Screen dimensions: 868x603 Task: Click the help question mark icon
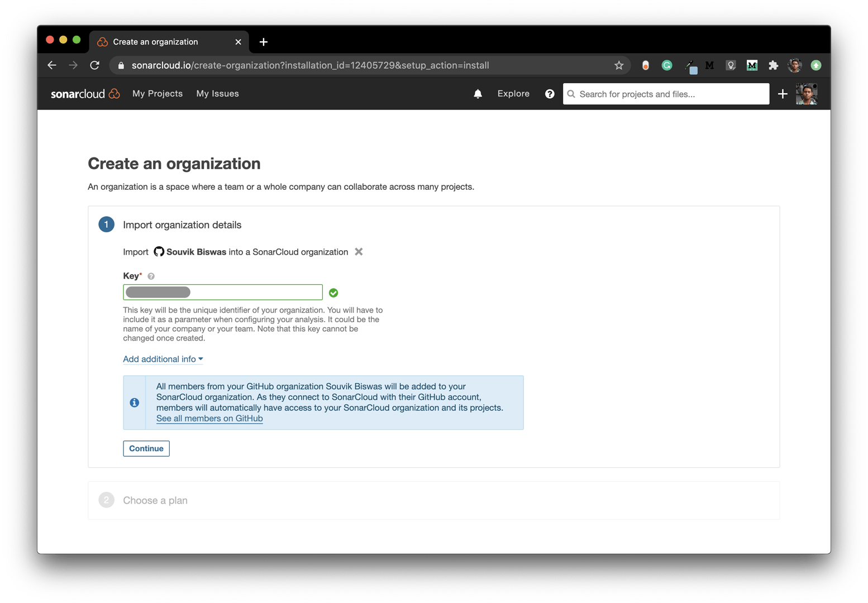[550, 93]
